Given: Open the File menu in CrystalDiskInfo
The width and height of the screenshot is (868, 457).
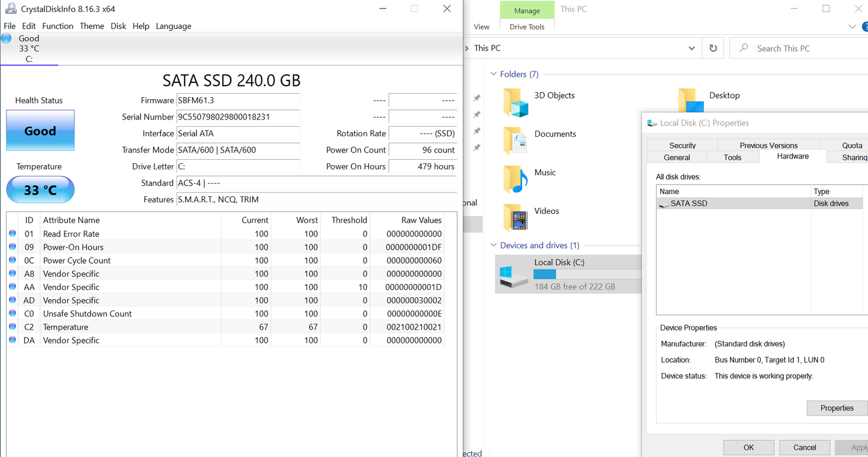Looking at the screenshot, I should tap(10, 26).
